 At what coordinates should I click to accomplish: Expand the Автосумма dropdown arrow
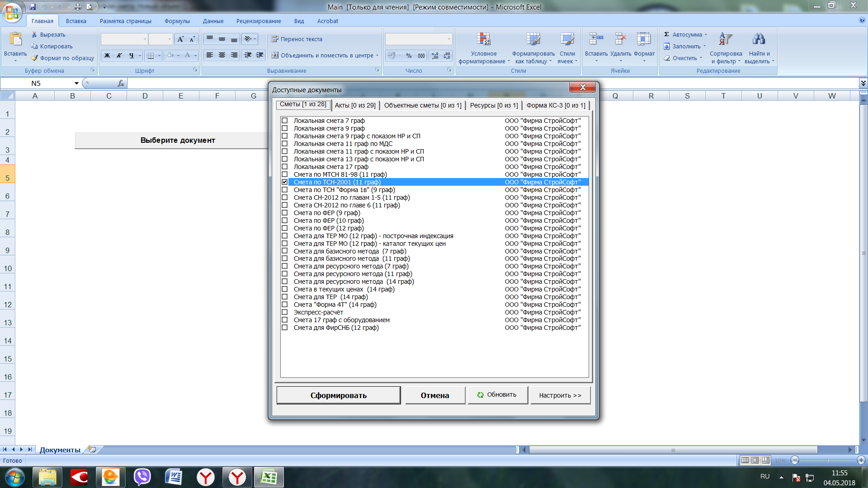click(x=706, y=34)
